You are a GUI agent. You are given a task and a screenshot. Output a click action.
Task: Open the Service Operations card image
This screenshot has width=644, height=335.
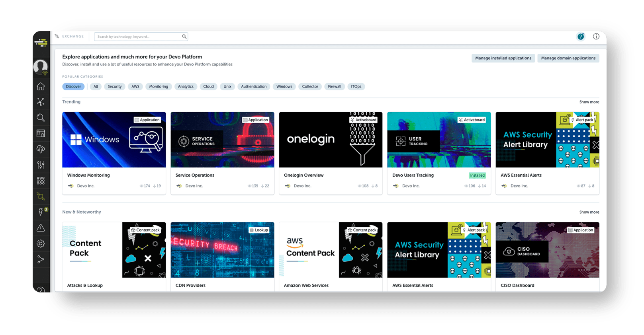pyautogui.click(x=222, y=140)
